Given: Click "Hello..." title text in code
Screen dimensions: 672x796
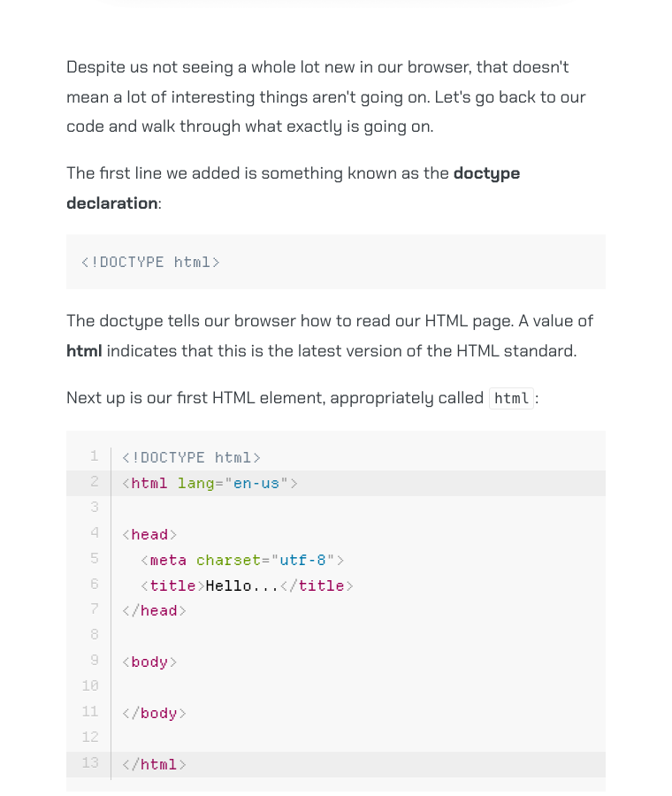Looking at the screenshot, I should (x=242, y=586).
